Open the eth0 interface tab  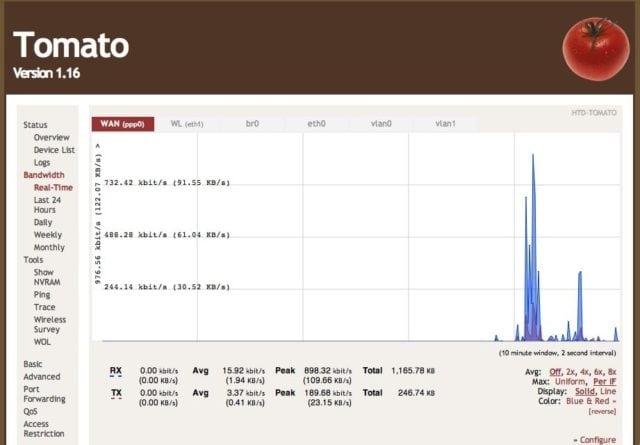(316, 124)
